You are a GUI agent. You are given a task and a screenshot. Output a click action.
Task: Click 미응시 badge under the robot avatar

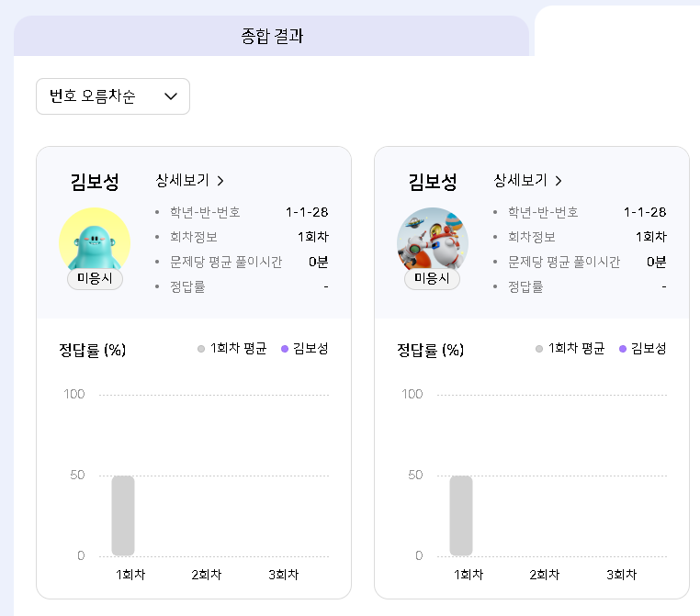tap(432, 278)
